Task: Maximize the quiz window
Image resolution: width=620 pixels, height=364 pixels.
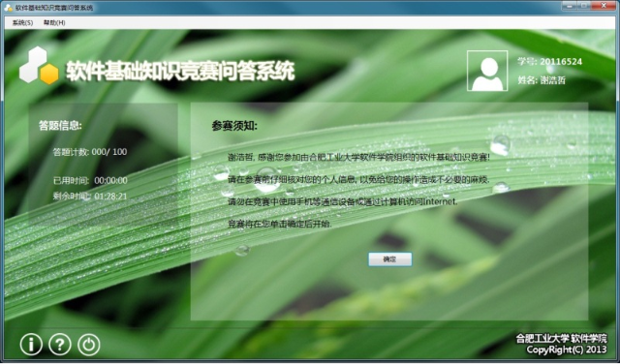Action: click(584, 6)
